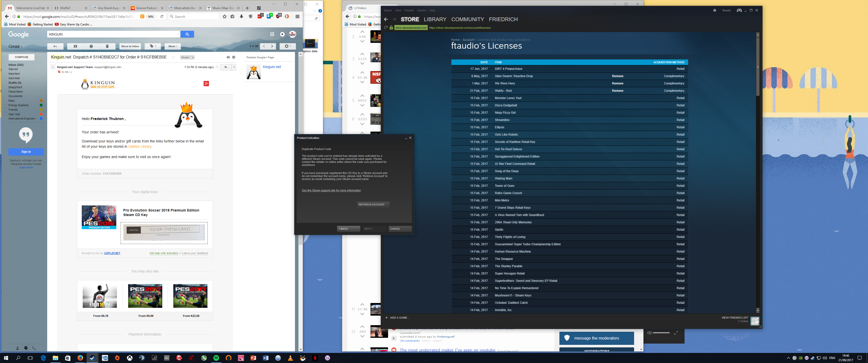Go back in Steam client navigation
The image size is (868, 363).
[x=386, y=19]
